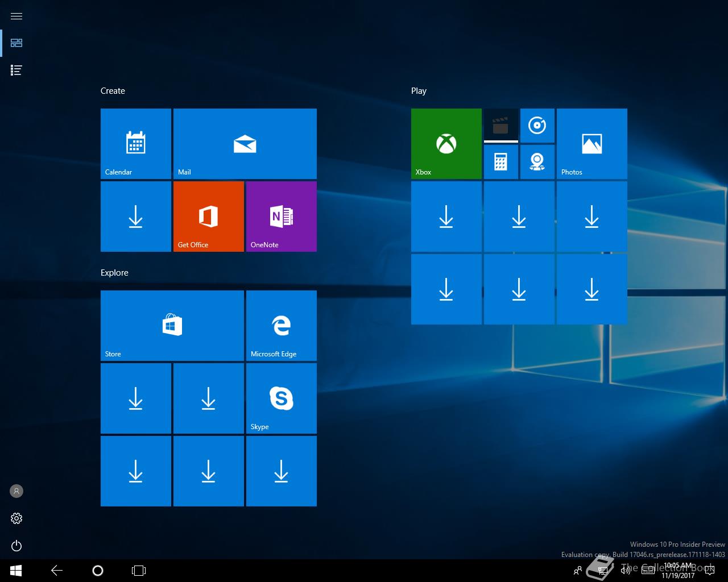Click the download tile directly below Skype

point(282,471)
